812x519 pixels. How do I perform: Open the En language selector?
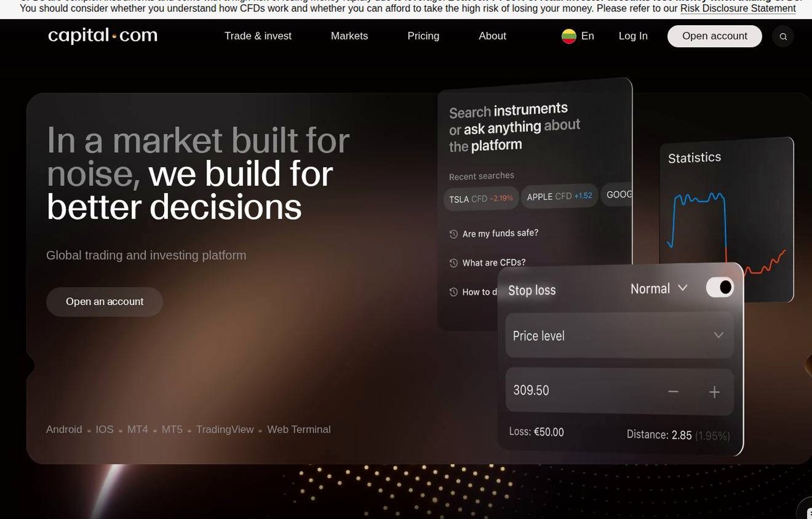pos(578,36)
